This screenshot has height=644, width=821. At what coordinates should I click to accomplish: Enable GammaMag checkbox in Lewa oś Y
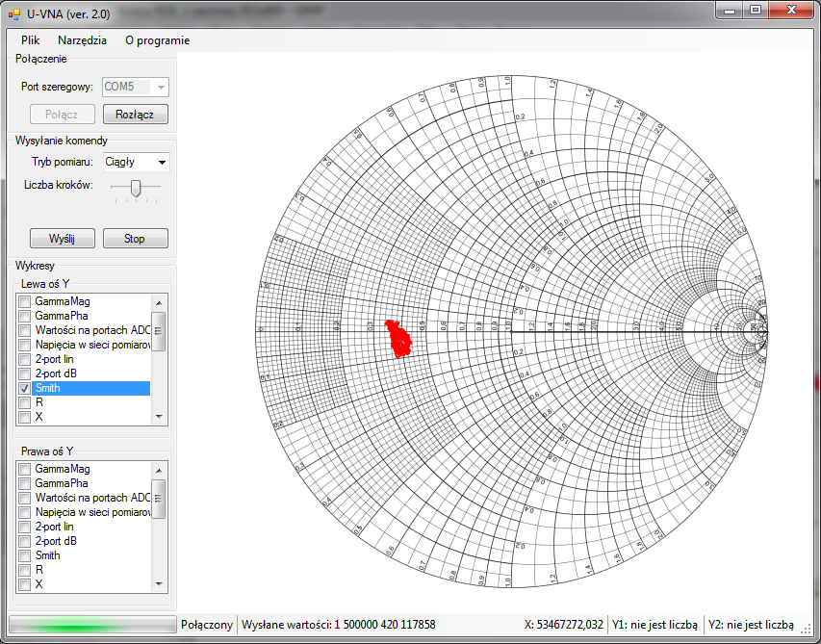(x=25, y=302)
